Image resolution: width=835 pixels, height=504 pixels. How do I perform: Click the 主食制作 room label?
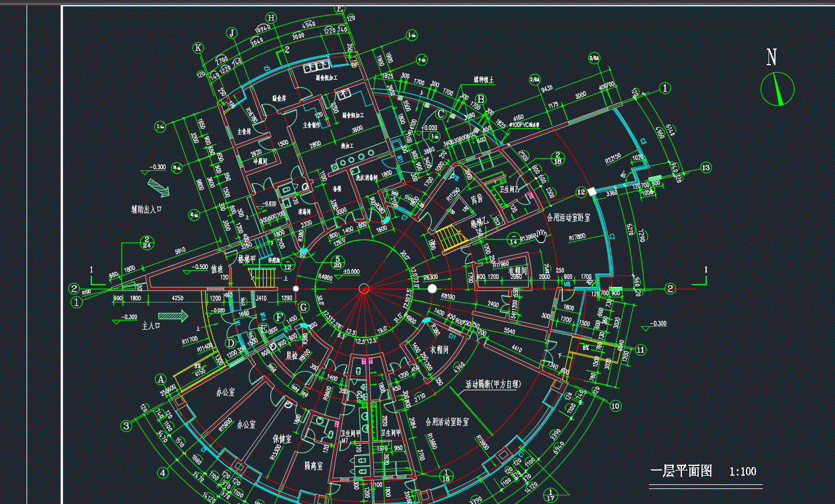(311, 125)
